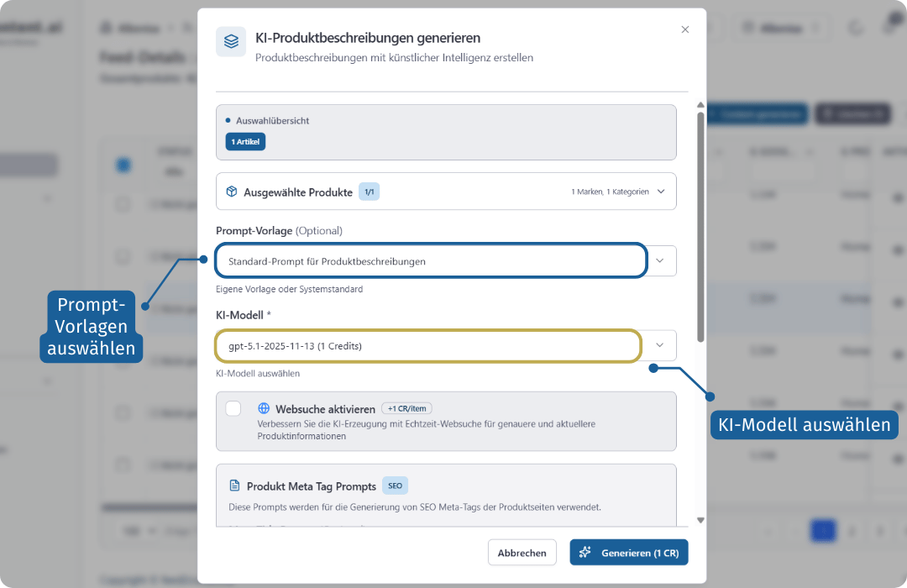Click the sparkle icon on Generieren button
This screenshot has height=588, width=907.
(585, 553)
